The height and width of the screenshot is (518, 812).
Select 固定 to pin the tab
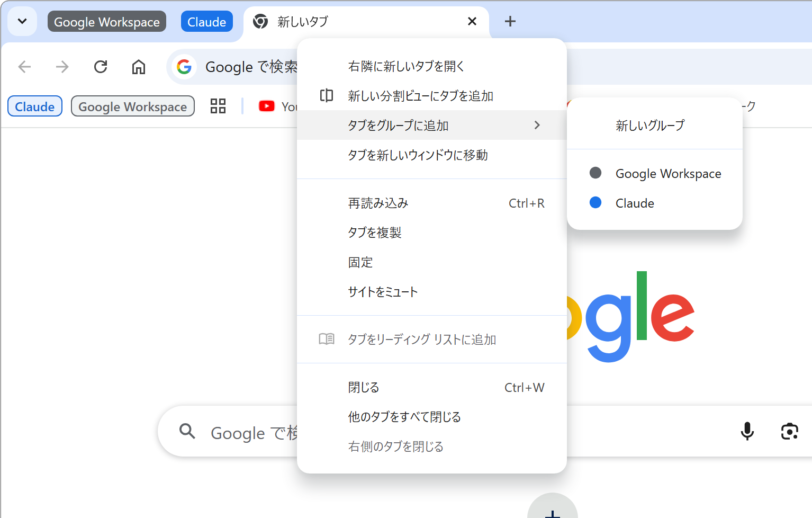360,262
